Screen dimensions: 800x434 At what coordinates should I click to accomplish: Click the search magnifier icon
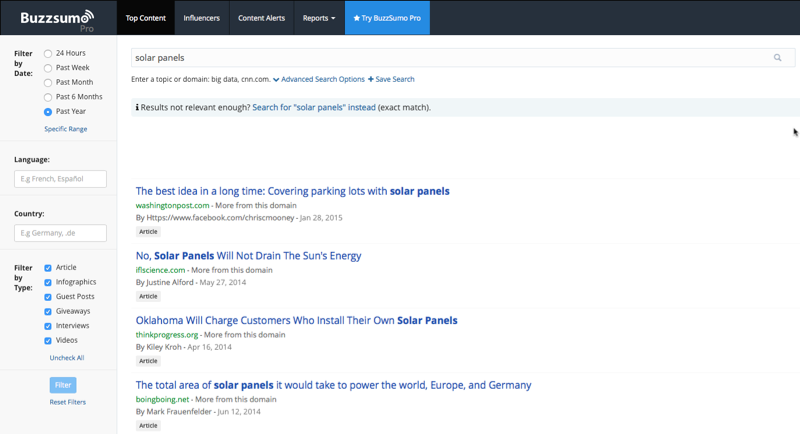pyautogui.click(x=777, y=58)
